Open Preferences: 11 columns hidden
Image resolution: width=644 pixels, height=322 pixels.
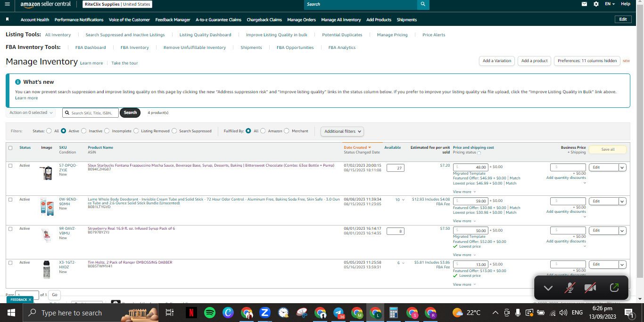tap(587, 61)
